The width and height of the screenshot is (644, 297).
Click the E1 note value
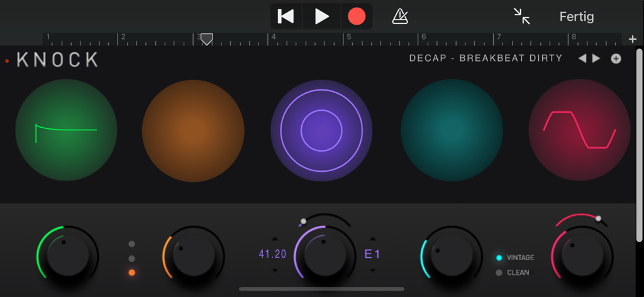pyautogui.click(x=372, y=254)
